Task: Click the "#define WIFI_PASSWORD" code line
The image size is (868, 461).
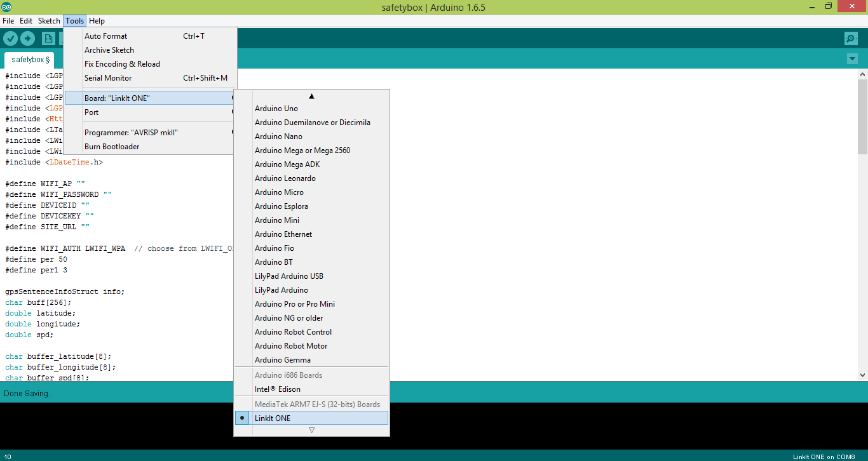Action: (58, 194)
